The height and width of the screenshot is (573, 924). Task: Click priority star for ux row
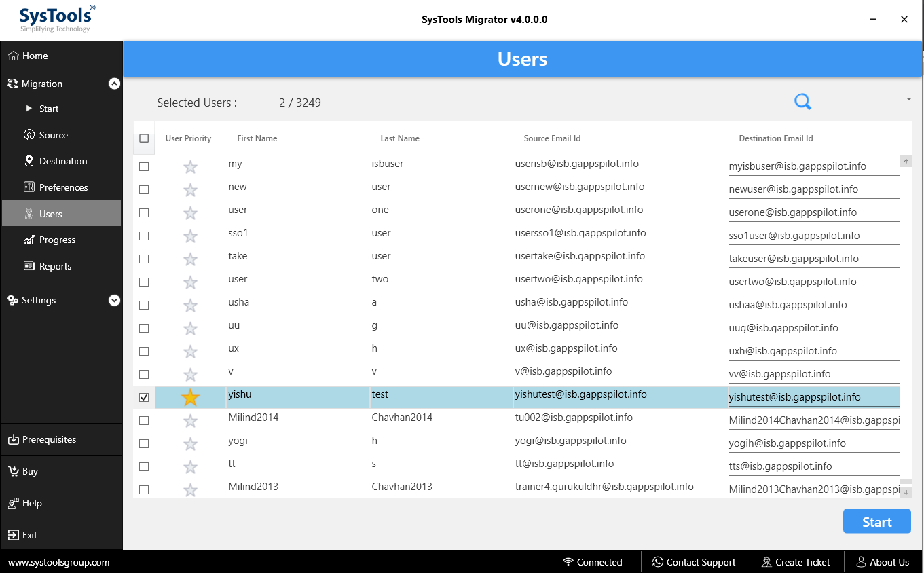(x=191, y=352)
